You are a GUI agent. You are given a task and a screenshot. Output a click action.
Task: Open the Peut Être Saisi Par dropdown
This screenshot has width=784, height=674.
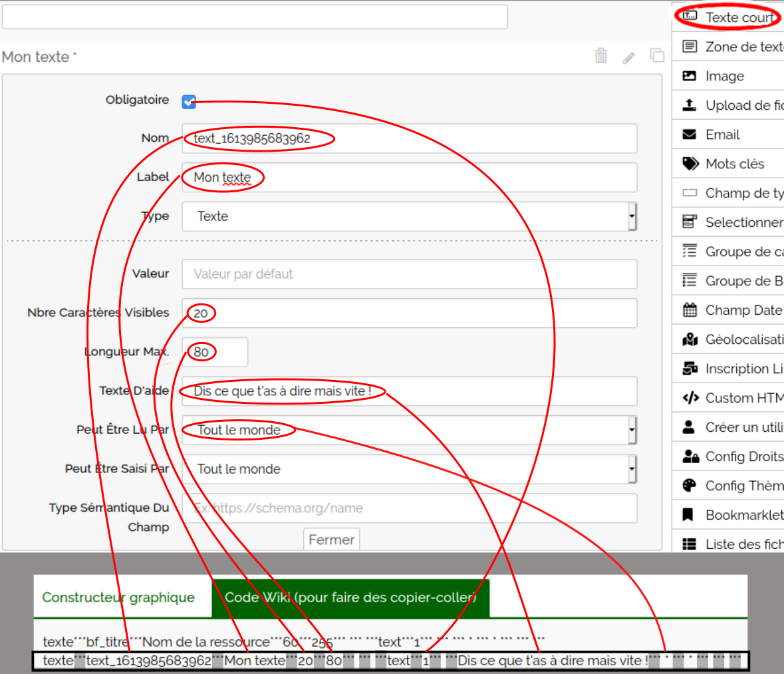click(409, 469)
